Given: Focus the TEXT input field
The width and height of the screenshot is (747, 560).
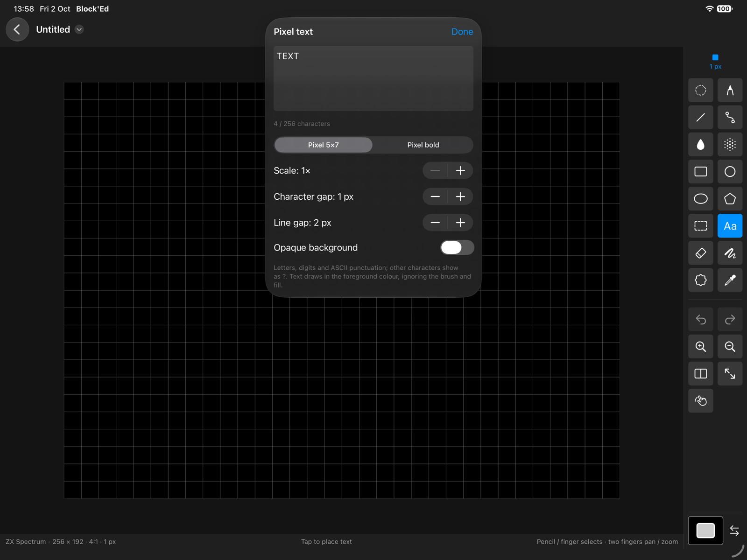Looking at the screenshot, I should coord(373,78).
